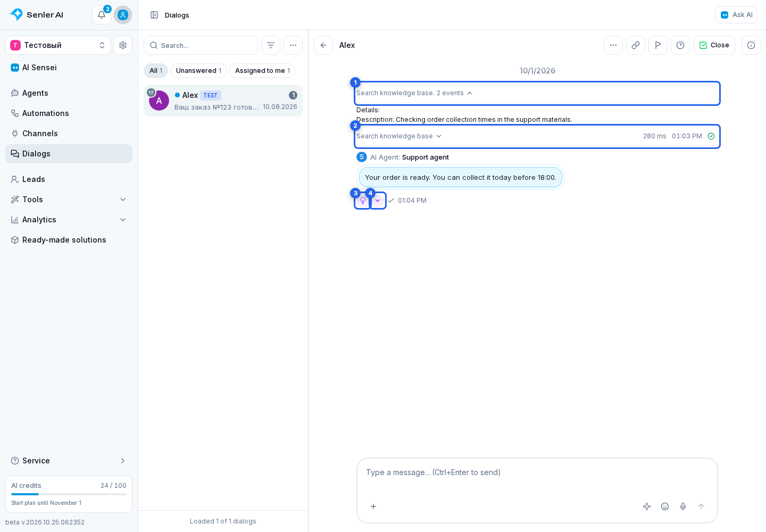
Task: Open Automations in the sidebar
Action: click(x=69, y=113)
